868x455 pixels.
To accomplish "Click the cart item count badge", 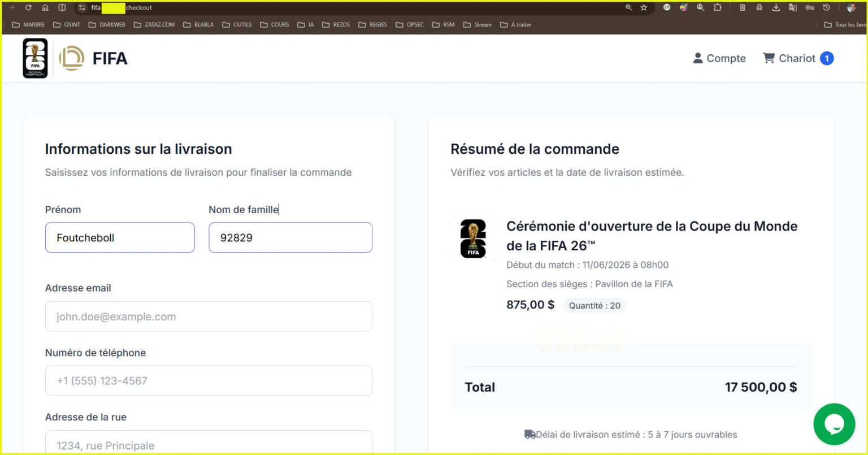I will point(827,58).
